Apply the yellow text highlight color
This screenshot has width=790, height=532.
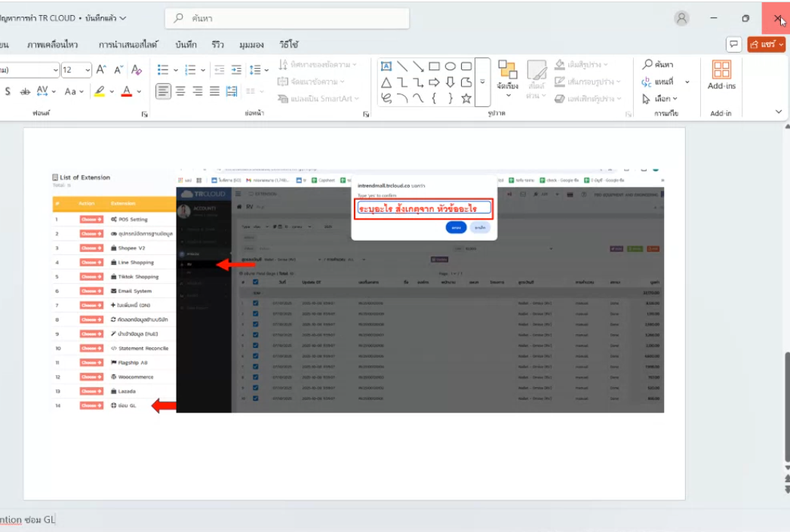pyautogui.click(x=99, y=91)
